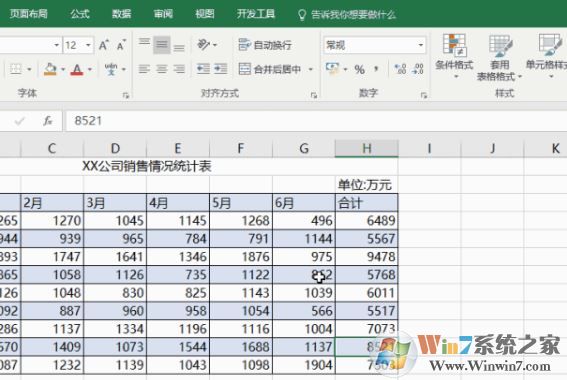
Task: Expand phonetic guide dropdown arrow
Action: (124, 69)
